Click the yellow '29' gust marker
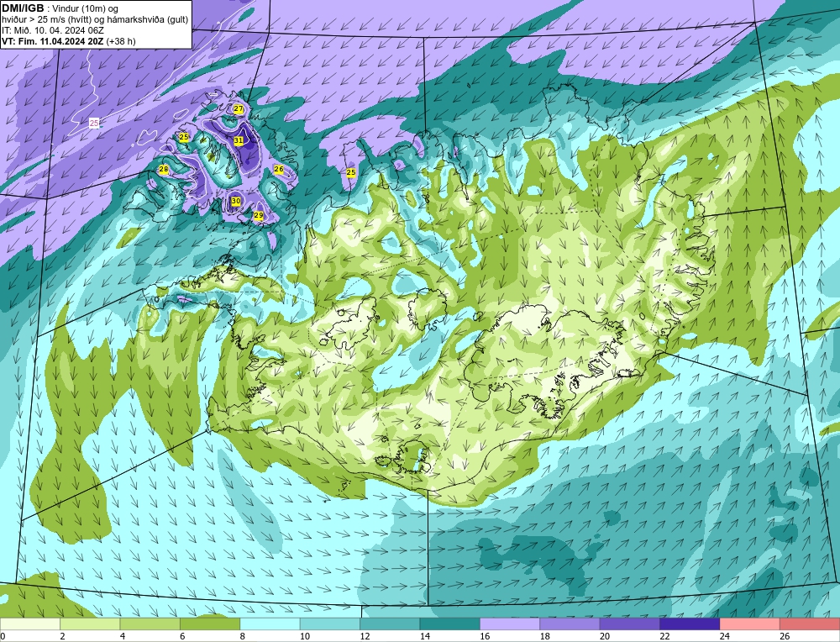Image resolution: width=840 pixels, height=642 pixels. click(258, 215)
